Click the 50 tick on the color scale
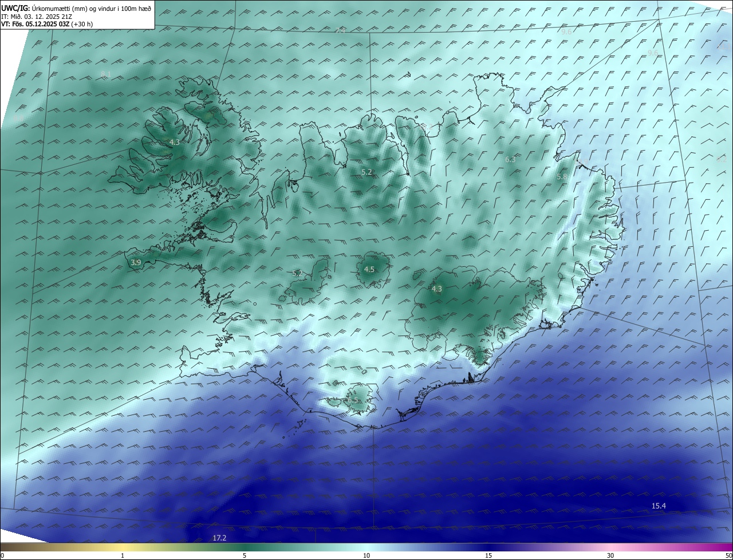 (x=728, y=555)
